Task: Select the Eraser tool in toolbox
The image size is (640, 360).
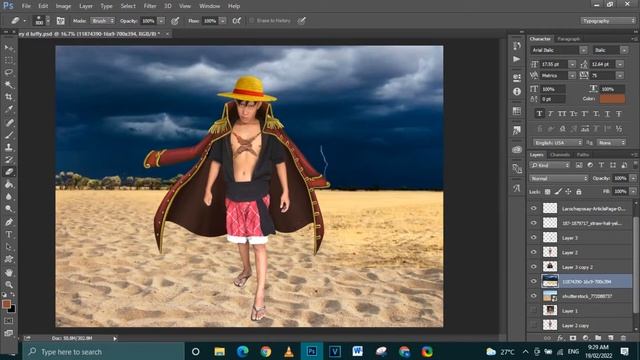Action: [9, 172]
